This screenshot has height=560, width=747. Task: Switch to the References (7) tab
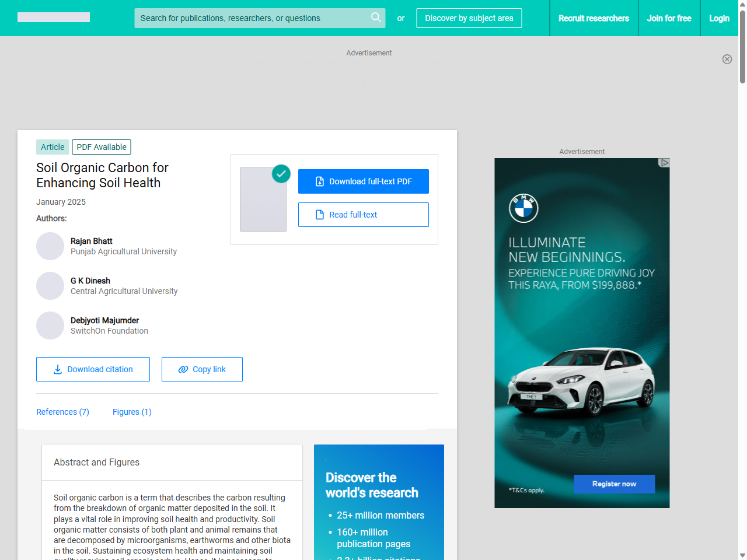point(62,412)
